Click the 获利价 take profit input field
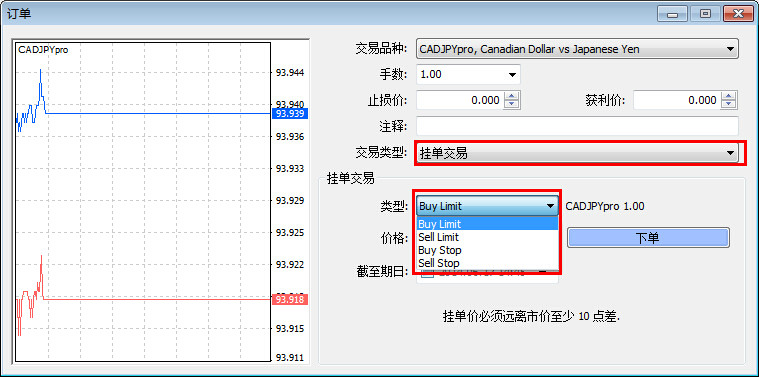This screenshot has width=759, height=377. 677,100
